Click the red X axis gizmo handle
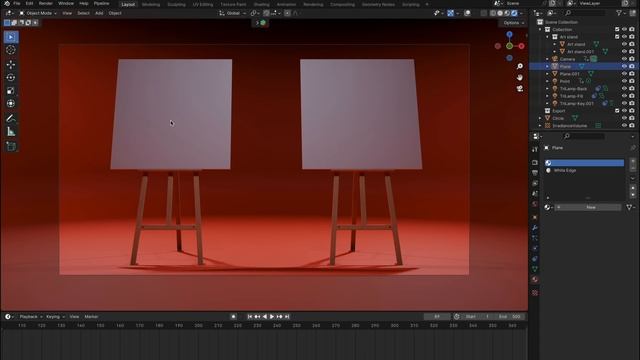 tap(522, 46)
